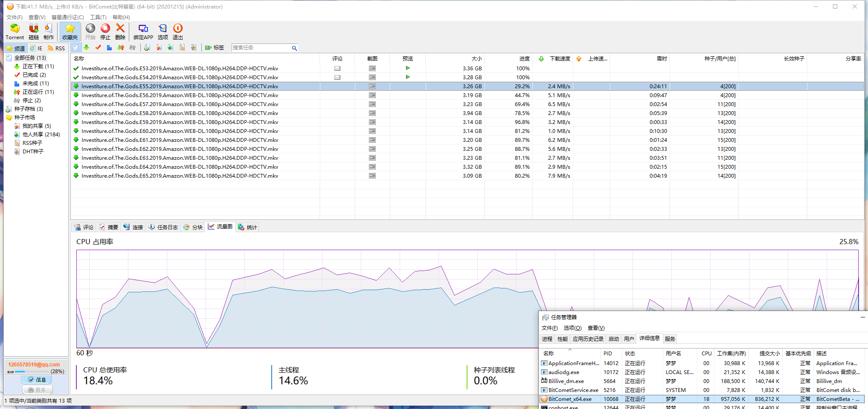Viewport: 868px width, 409px height.
Task: Open the 统计 statistics tab
Action: 247,227
